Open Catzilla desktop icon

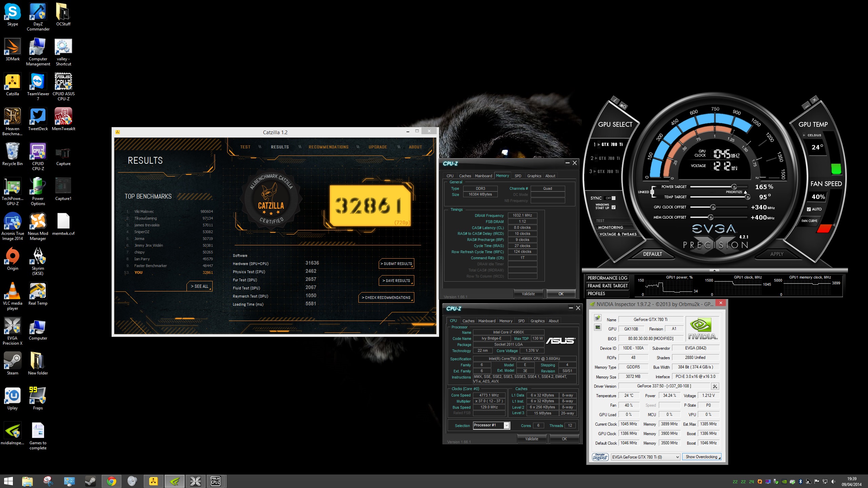(13, 84)
